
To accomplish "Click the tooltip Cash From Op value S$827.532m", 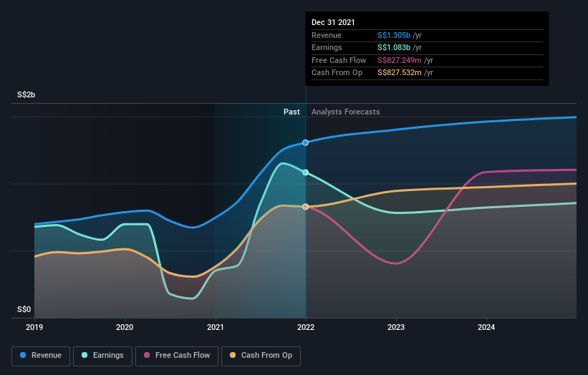I will 400,73.
